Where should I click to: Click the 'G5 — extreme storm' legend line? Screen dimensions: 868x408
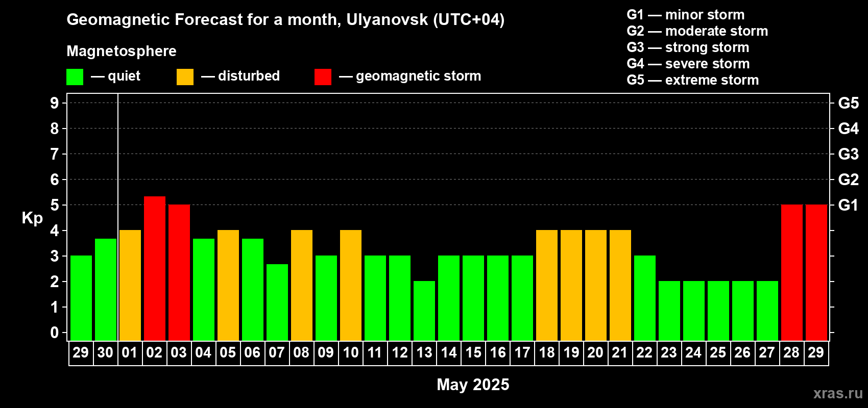(x=693, y=80)
